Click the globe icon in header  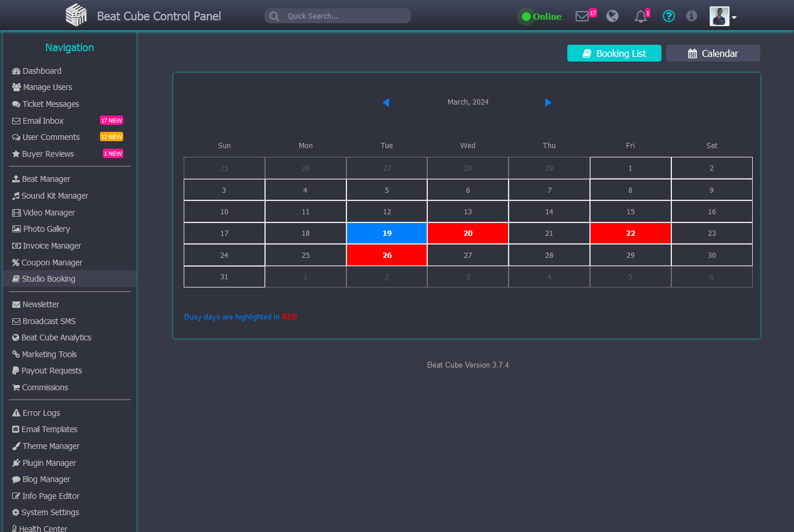point(613,16)
